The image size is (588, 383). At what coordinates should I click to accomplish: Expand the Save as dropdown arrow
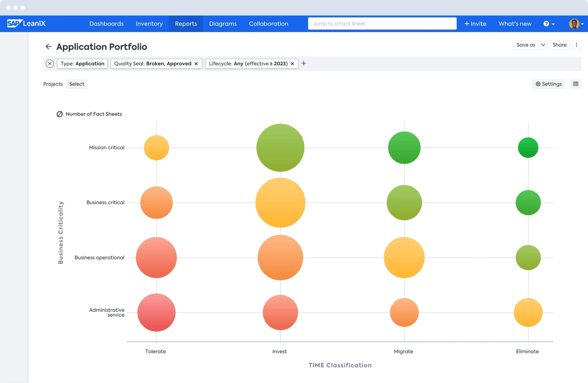543,45
